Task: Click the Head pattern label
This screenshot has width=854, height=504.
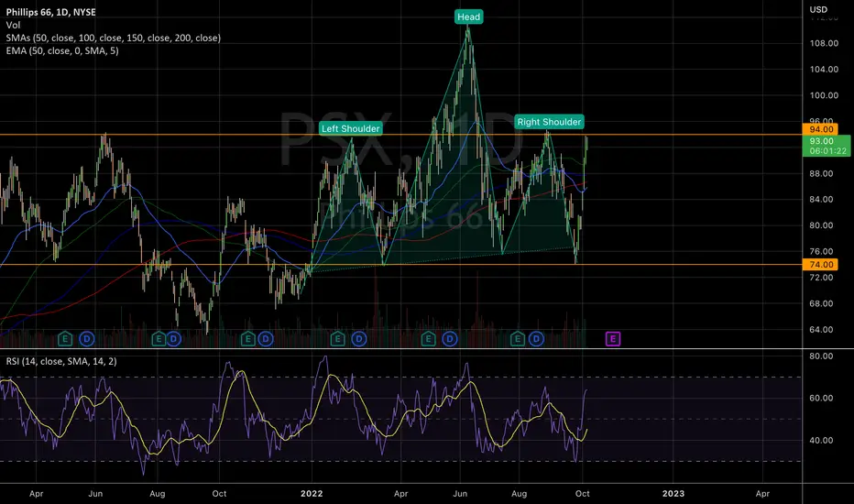Action: coord(468,16)
